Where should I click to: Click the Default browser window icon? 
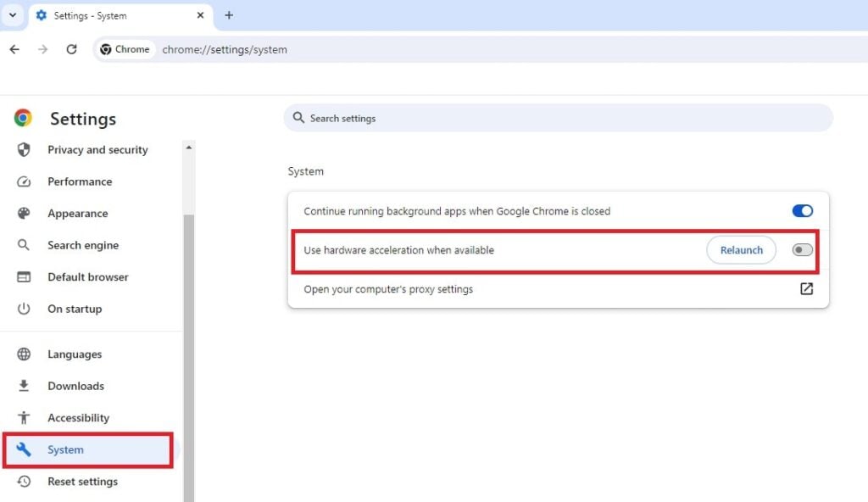click(x=24, y=277)
